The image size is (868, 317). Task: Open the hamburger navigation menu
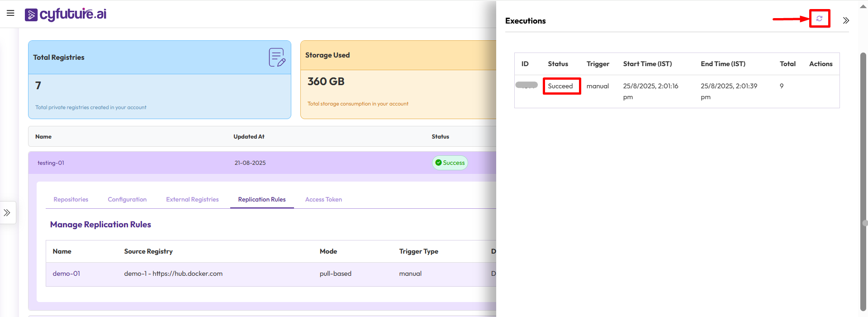point(10,13)
